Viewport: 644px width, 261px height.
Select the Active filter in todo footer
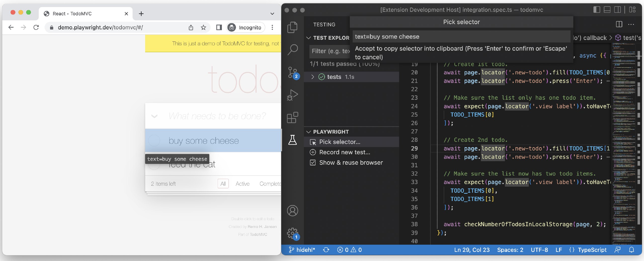243,184
